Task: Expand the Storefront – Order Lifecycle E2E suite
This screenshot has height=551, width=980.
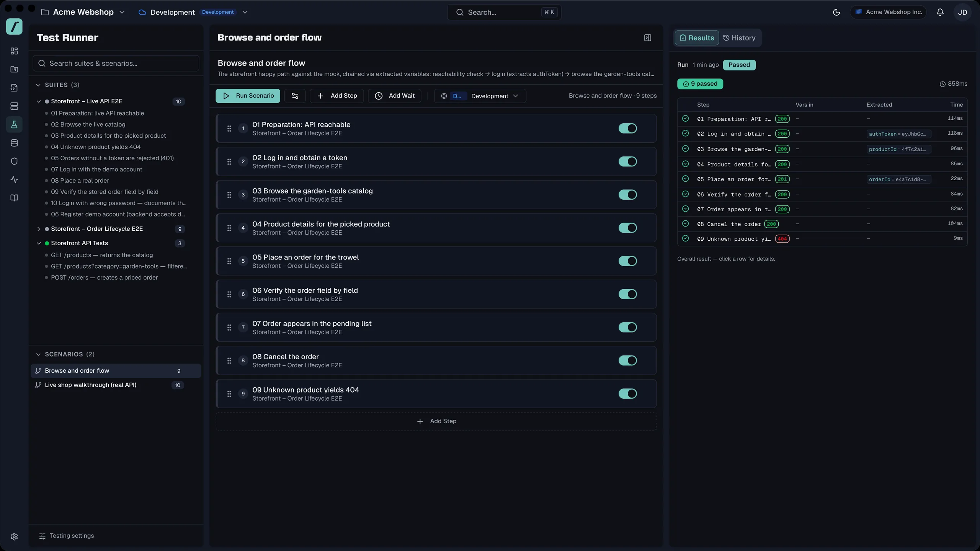Action: 39,229
